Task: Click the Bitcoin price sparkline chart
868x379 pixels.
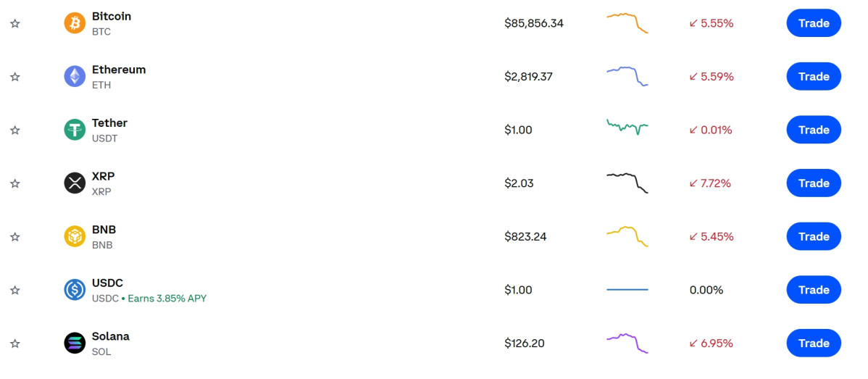Action: 627,22
